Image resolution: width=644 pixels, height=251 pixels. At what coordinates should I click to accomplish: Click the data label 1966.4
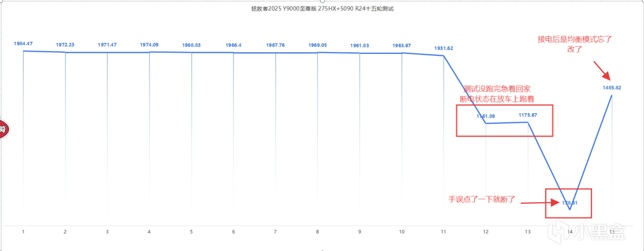click(233, 45)
